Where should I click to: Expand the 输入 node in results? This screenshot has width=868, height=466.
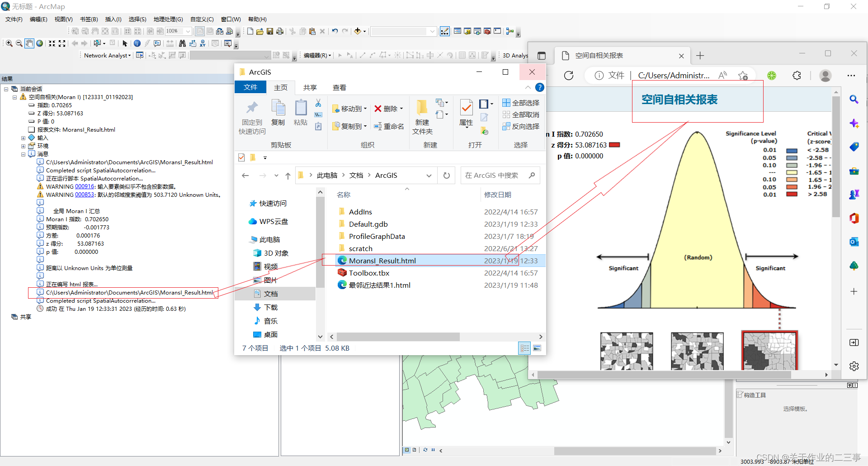coord(23,138)
